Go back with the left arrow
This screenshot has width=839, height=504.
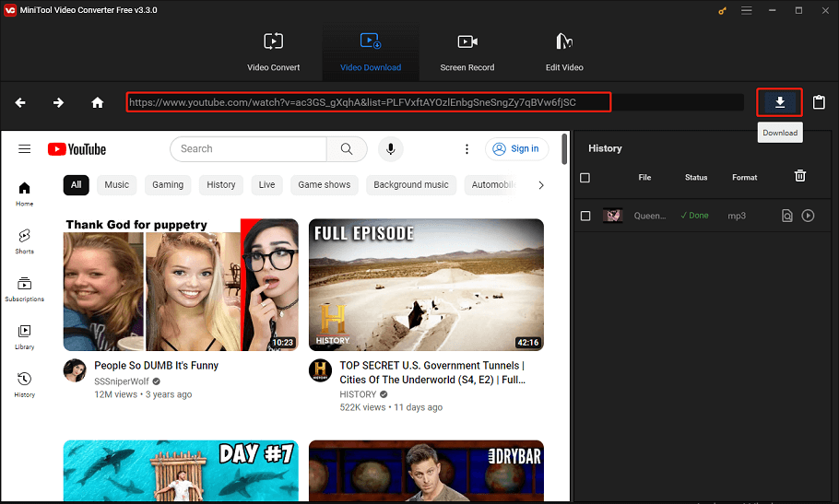point(20,102)
